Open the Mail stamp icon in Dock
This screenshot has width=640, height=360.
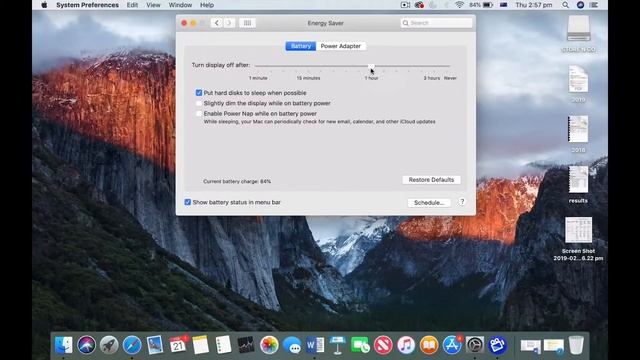[155, 345]
